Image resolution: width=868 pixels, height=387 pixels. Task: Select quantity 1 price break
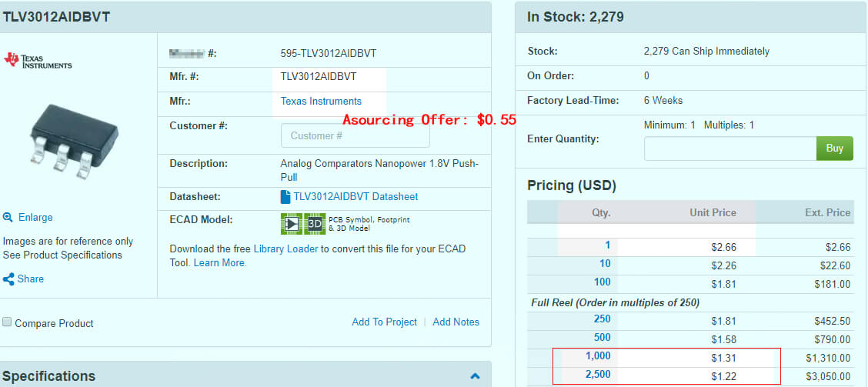click(608, 245)
